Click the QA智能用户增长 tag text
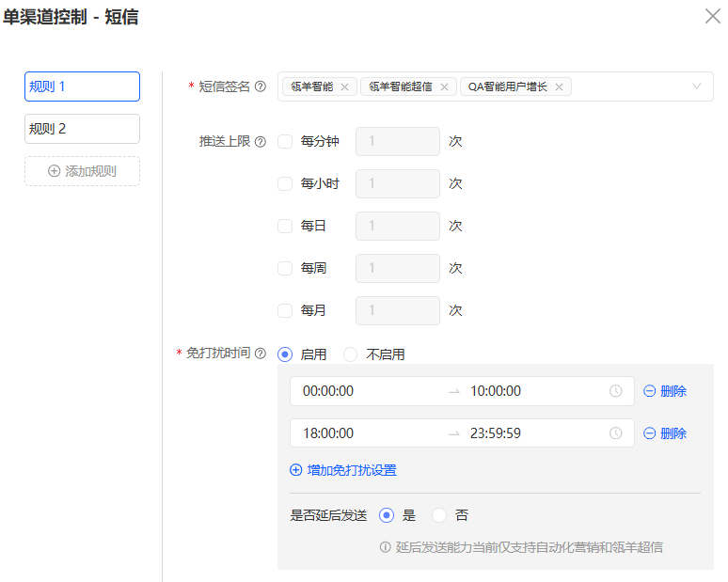The image size is (728, 582). pos(508,87)
